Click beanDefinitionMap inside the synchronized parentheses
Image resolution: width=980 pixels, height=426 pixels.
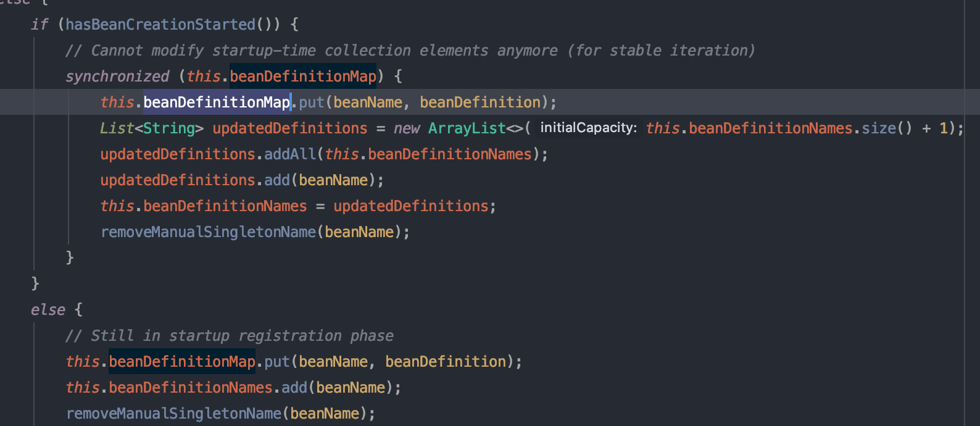[303, 77]
